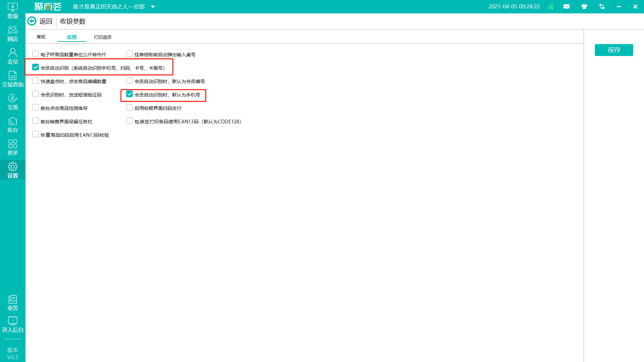Click the back arrow icon beside 返回
Image resolution: width=644 pixels, height=362 pixels.
[32, 21]
